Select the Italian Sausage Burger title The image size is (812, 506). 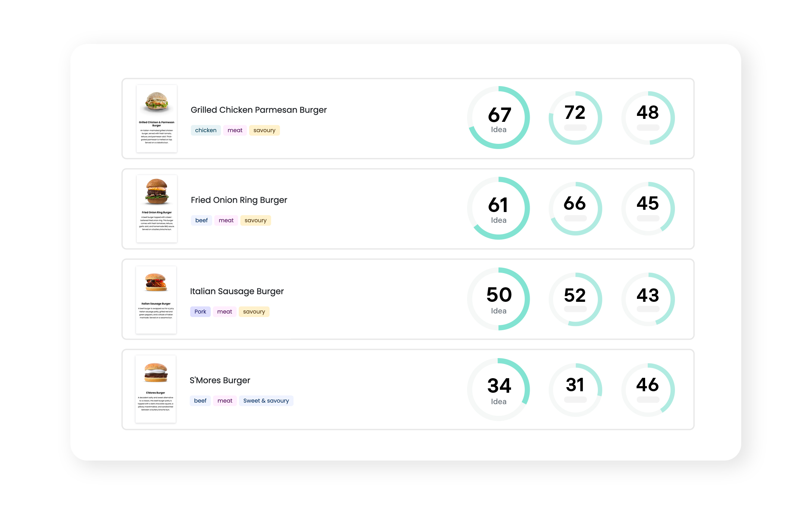(x=237, y=291)
